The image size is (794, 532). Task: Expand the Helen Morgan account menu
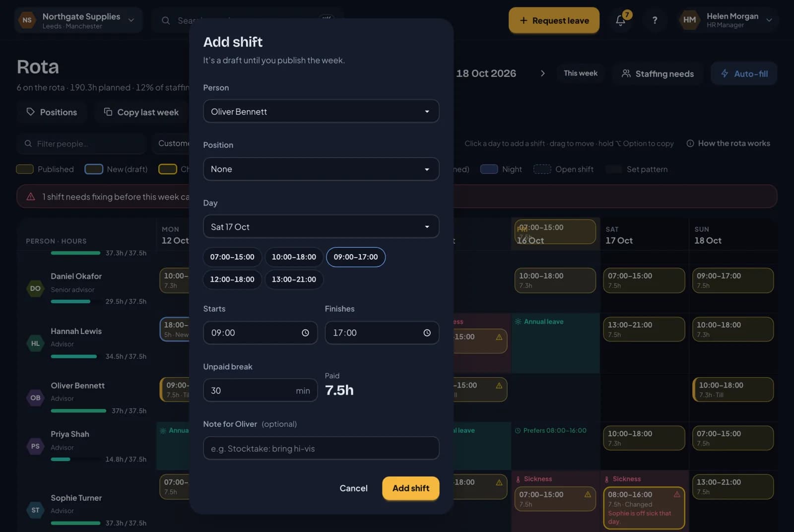tap(728, 20)
